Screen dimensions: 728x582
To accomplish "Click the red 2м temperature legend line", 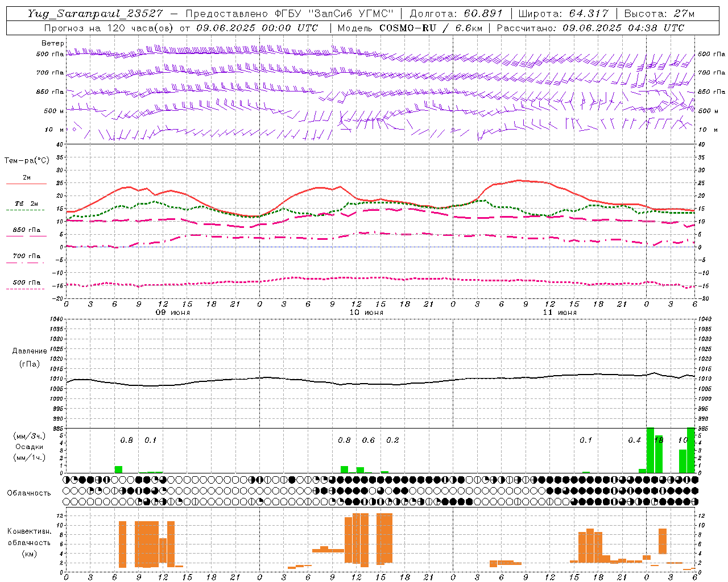I will pos(26,184).
